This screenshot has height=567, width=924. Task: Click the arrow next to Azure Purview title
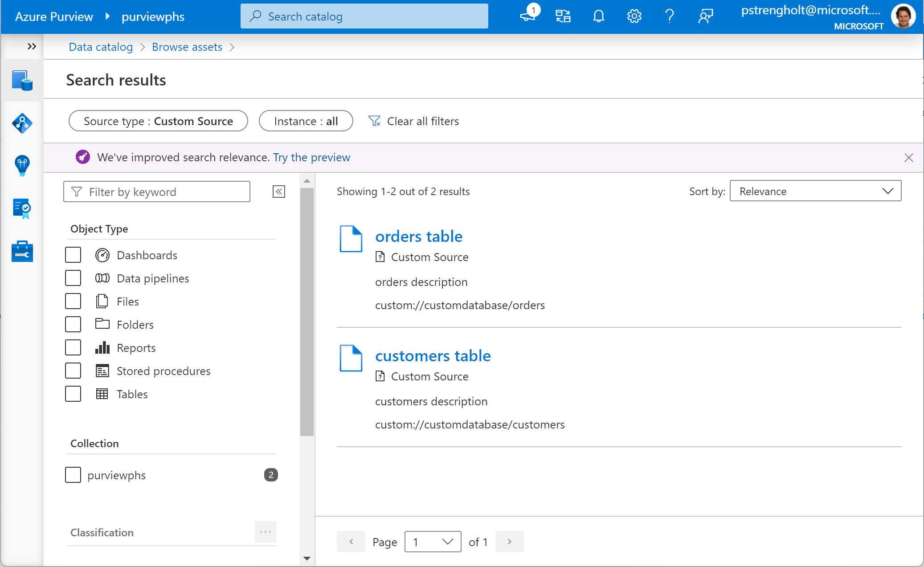[x=107, y=16]
